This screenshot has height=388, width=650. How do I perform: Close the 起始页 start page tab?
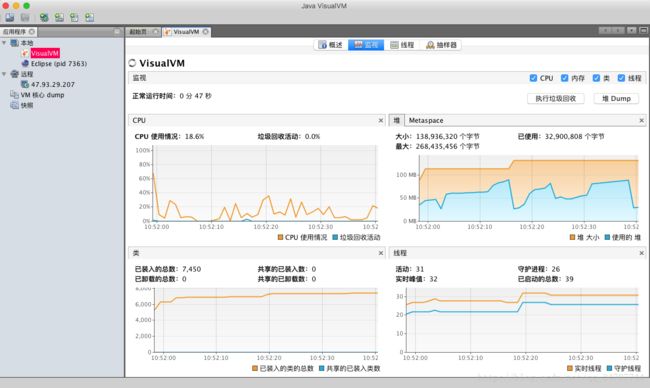pos(155,32)
